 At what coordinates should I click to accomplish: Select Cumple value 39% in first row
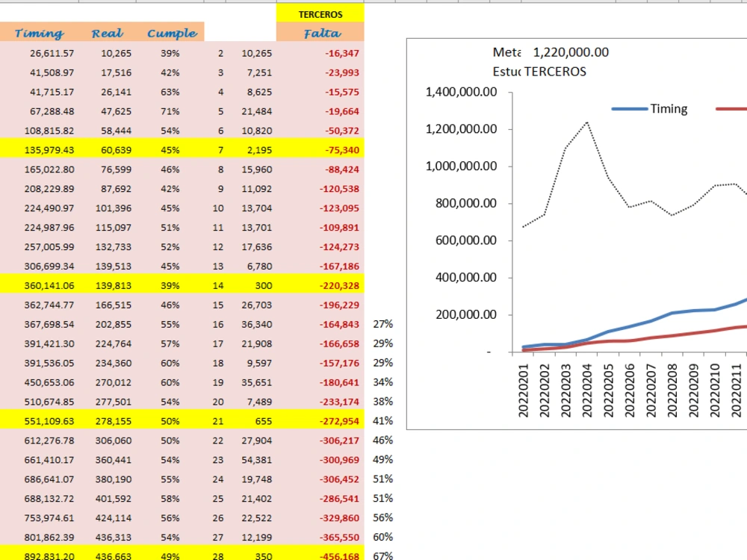pyautogui.click(x=170, y=53)
